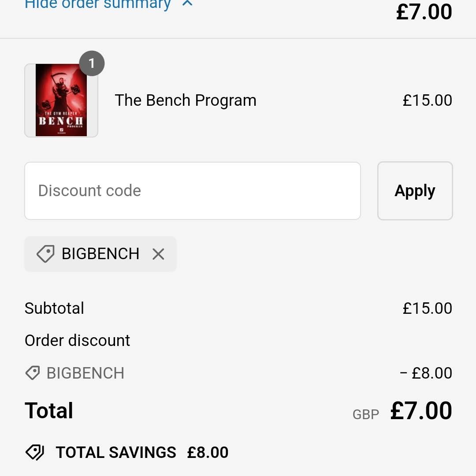Viewport: 476px width, 476px height.
Task: Click the bold £7.00 total amount beside GBP
Action: click(421, 411)
